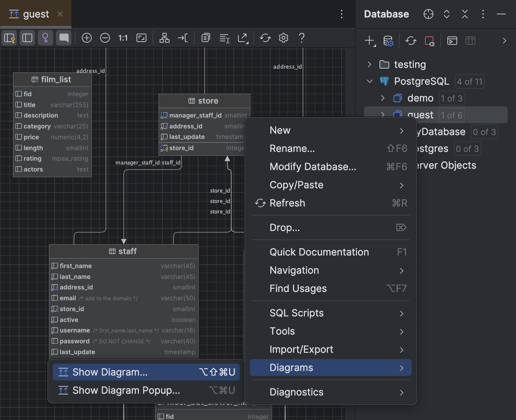Expand the demo database node
Screen dimensions: 516x420
point(382,98)
